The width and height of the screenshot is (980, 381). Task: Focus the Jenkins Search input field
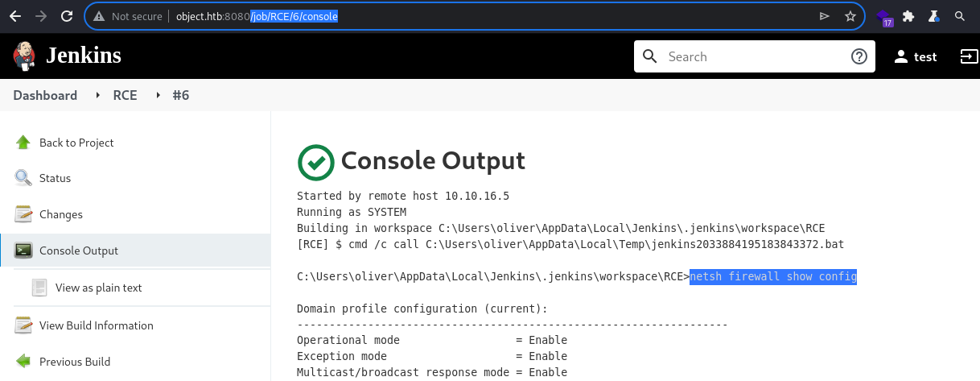752,56
